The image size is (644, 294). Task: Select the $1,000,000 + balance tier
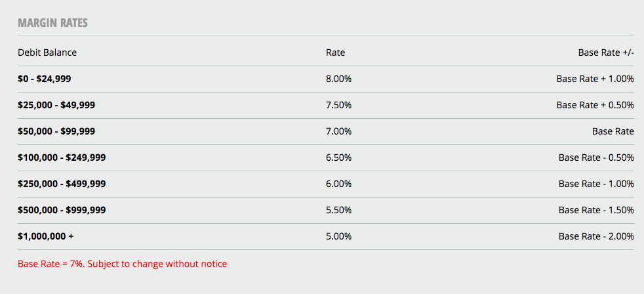(46, 237)
